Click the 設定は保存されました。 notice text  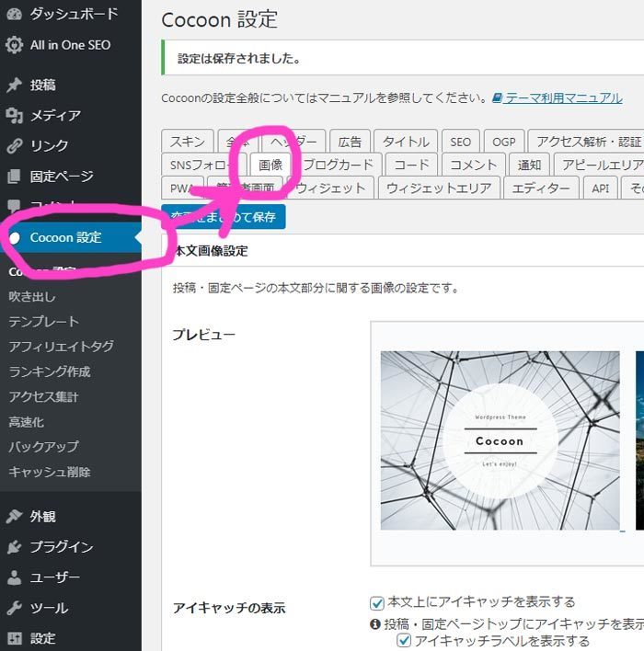(239, 58)
